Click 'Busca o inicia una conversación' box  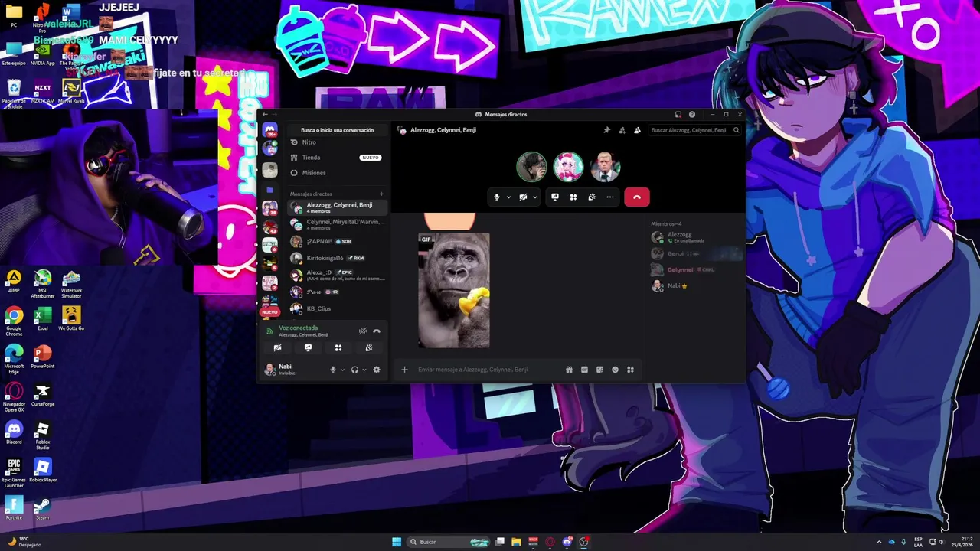(337, 130)
